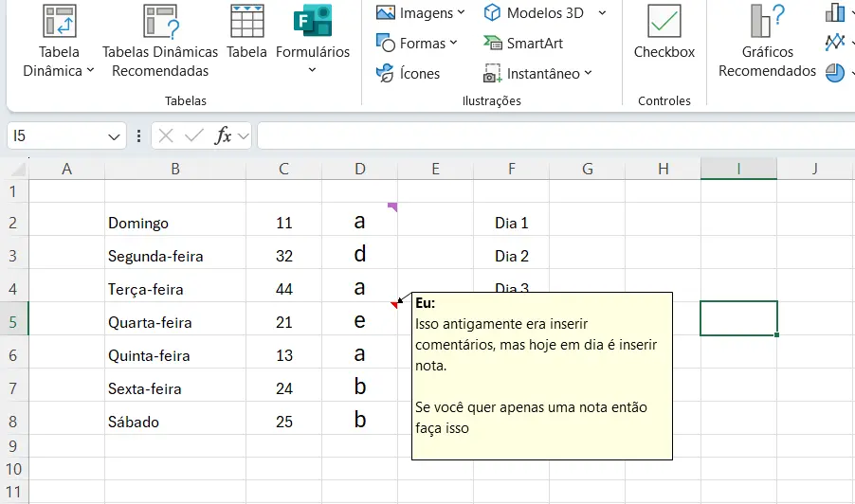Image resolution: width=855 pixels, height=504 pixels.
Task: Expand the Formulários dropdown chevron
Action: (x=312, y=70)
